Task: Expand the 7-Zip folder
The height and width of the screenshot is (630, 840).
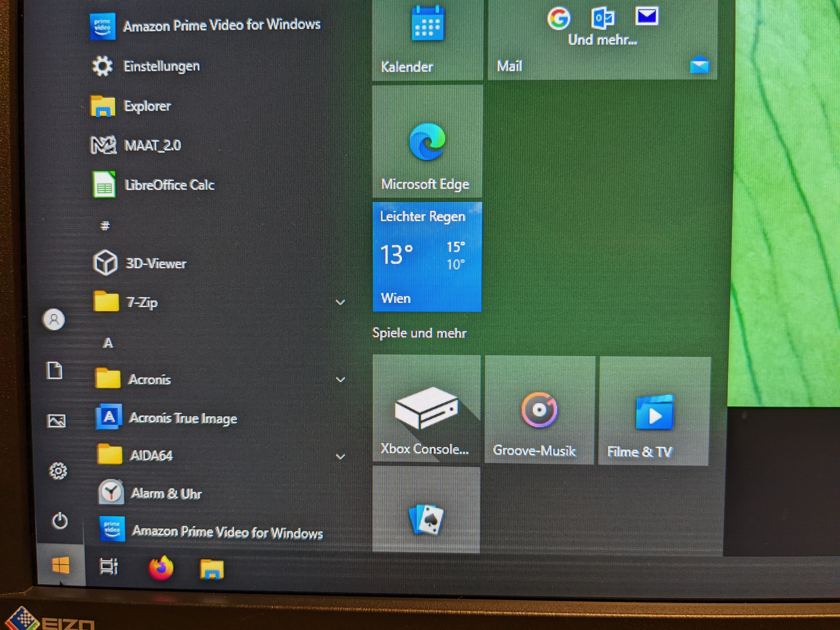Action: point(340,303)
